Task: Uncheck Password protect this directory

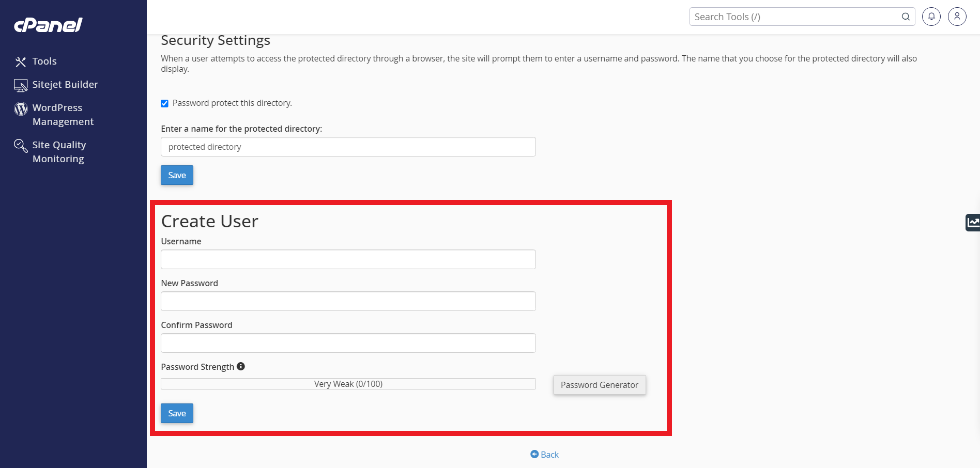Action: pyautogui.click(x=164, y=103)
